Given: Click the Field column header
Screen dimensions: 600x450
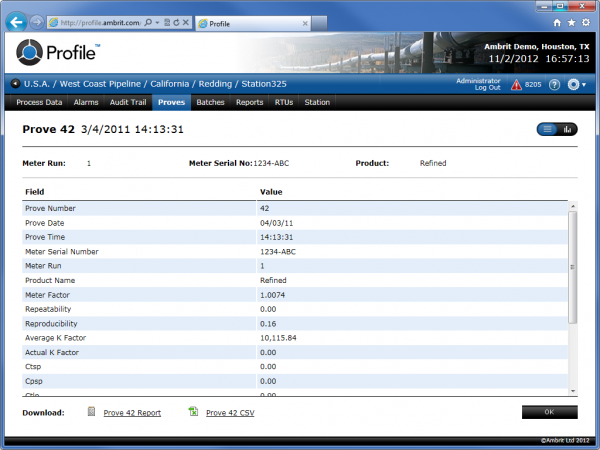Looking at the screenshot, I should [x=35, y=192].
